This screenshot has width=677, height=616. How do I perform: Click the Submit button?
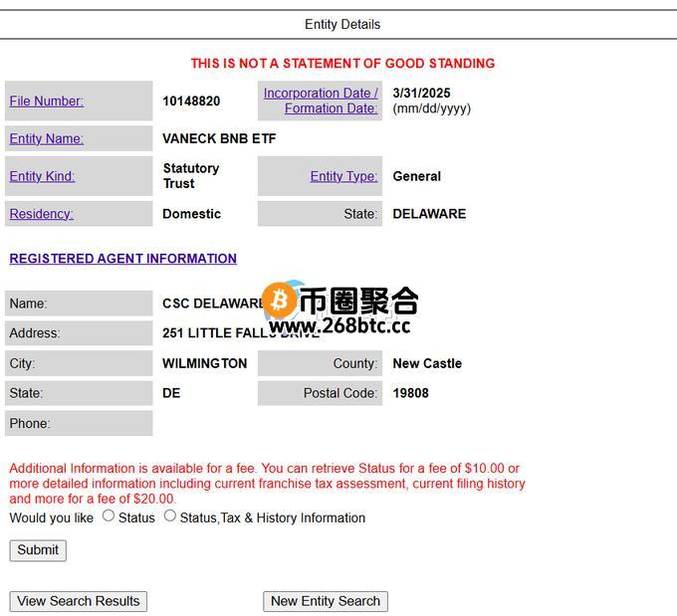38,550
